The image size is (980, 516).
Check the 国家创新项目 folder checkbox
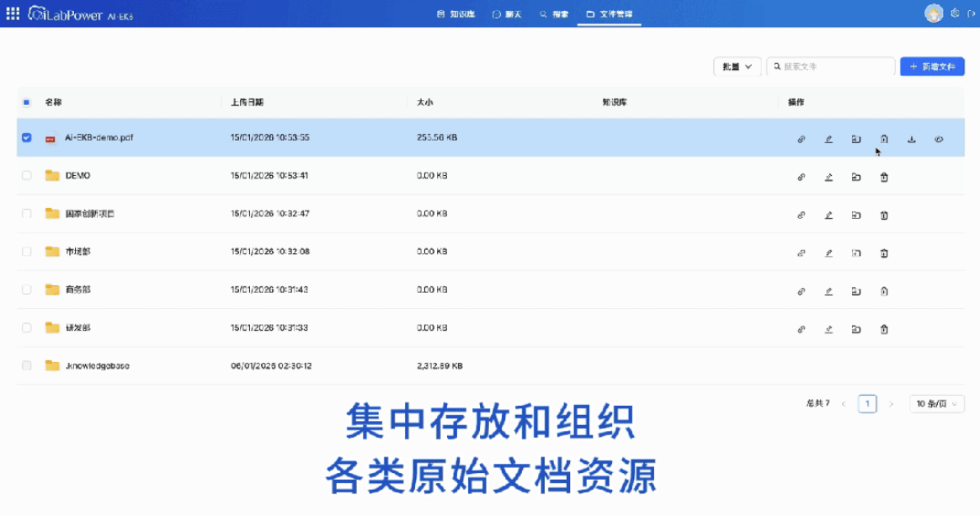tap(26, 214)
